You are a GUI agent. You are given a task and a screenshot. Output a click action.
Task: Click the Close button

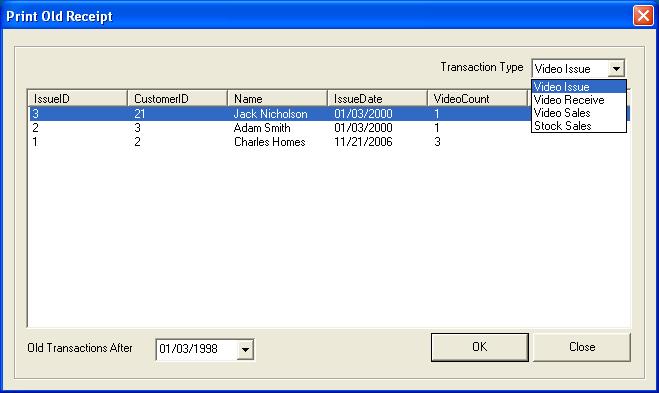pos(582,347)
